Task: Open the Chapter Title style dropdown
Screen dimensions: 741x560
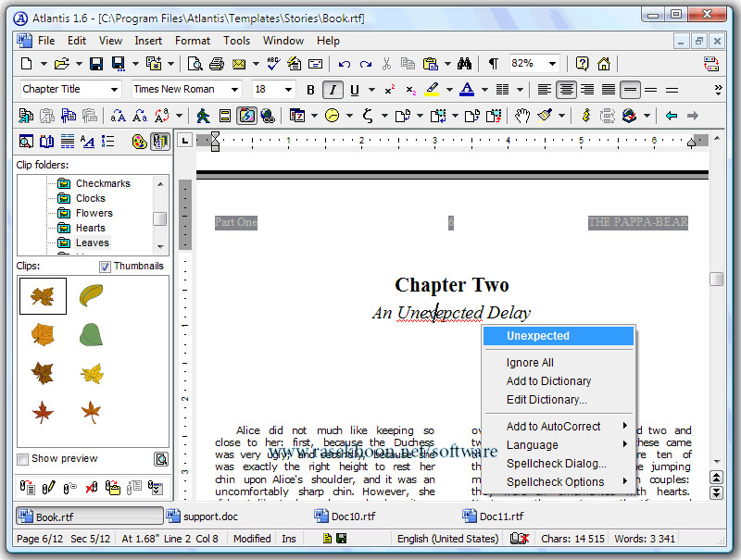Action: coord(114,89)
